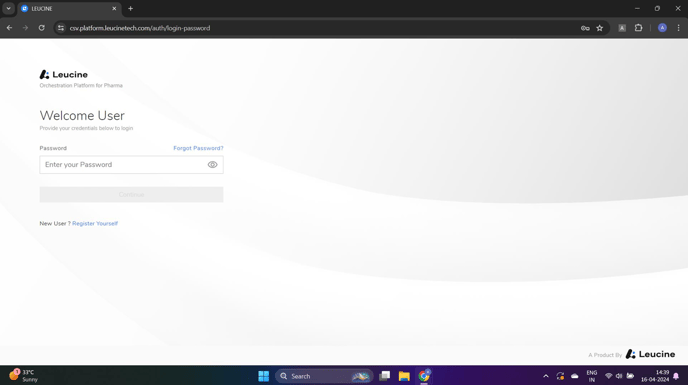Open the browser Extensions puzzle icon
The image size is (688, 385).
pyautogui.click(x=638, y=28)
